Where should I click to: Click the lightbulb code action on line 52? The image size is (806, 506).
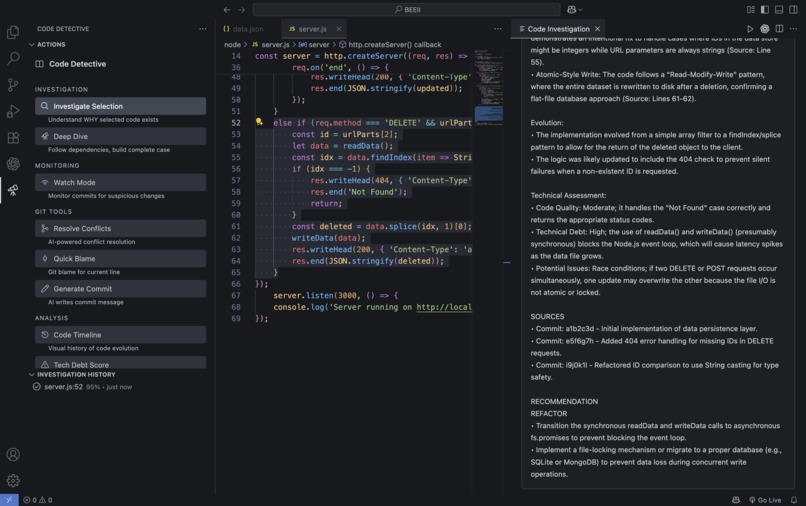pyautogui.click(x=259, y=122)
